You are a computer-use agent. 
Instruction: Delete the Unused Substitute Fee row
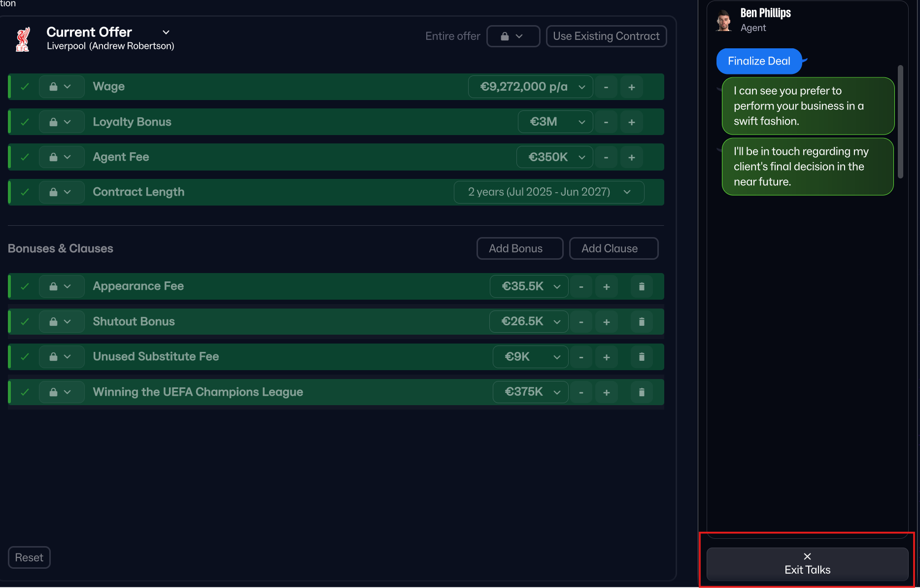click(641, 357)
